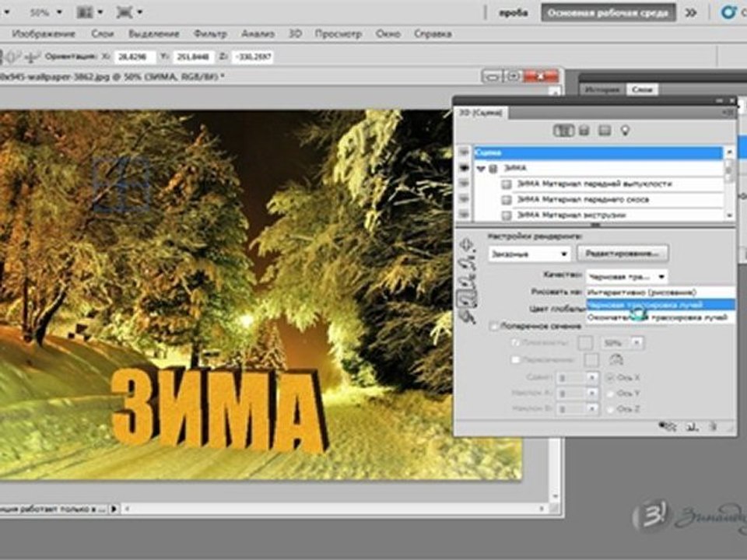Enable Поперечное сечение checkbox
This screenshot has height=560, width=747.
(x=494, y=326)
